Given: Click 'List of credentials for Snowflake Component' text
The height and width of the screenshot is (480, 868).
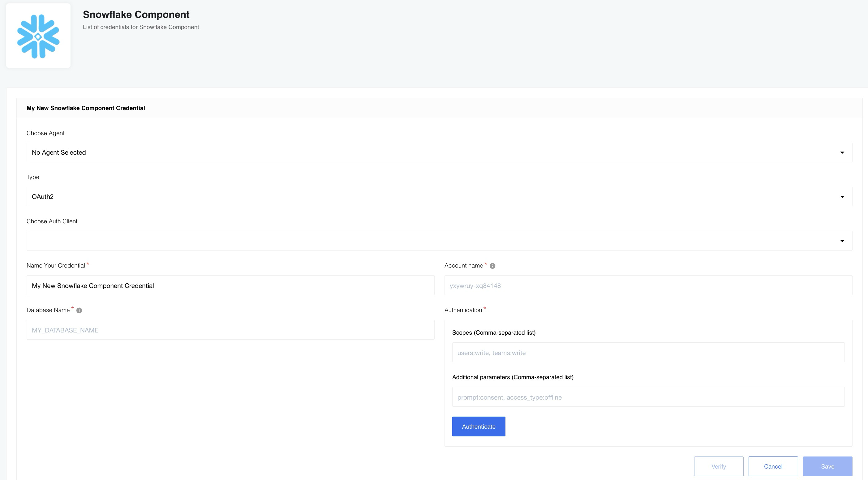Looking at the screenshot, I should tap(141, 27).
